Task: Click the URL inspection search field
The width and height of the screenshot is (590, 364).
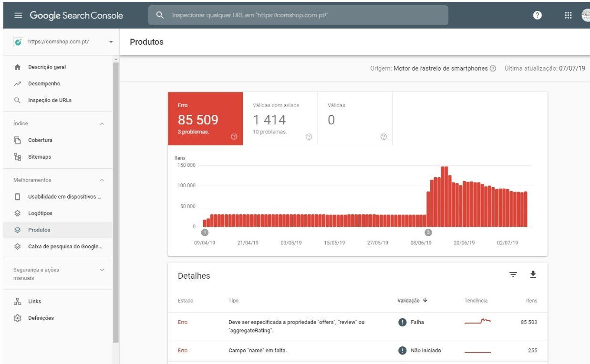Action: click(298, 15)
